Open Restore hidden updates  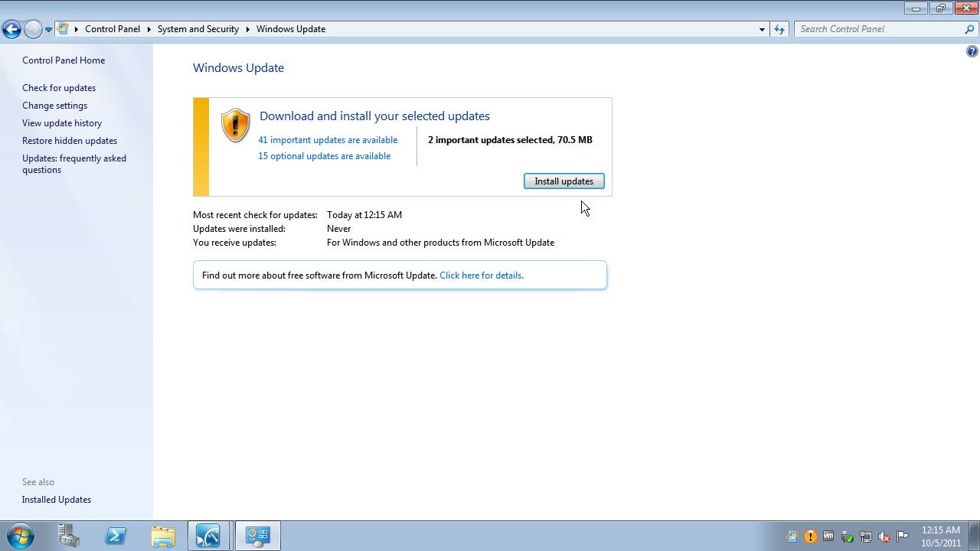(70, 141)
